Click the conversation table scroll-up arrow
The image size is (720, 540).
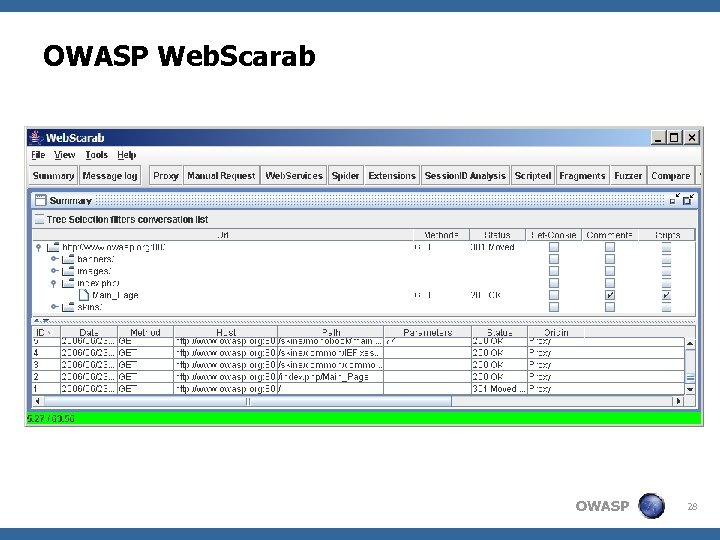point(690,343)
